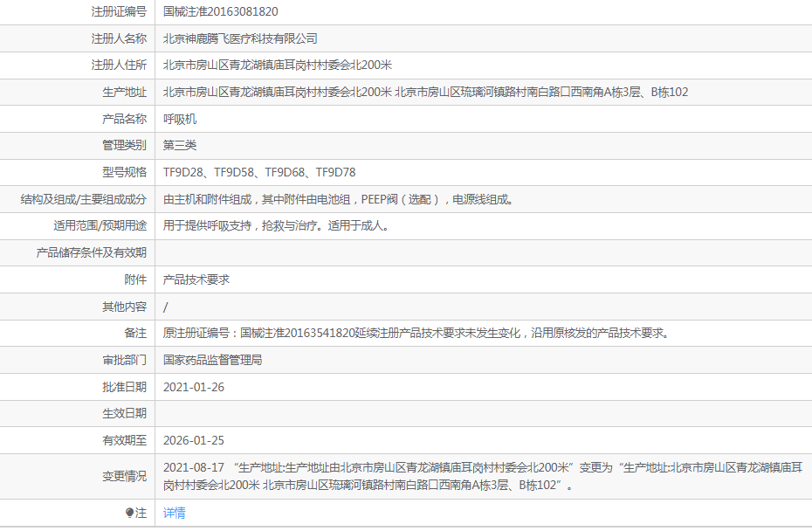Click the bulb icon beside 注
This screenshot has height=531, width=812.
coord(129,513)
